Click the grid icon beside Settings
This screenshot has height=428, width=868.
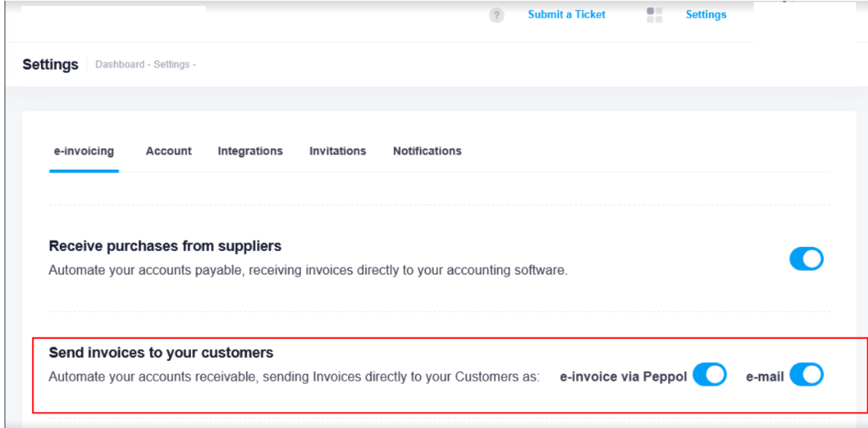click(654, 15)
